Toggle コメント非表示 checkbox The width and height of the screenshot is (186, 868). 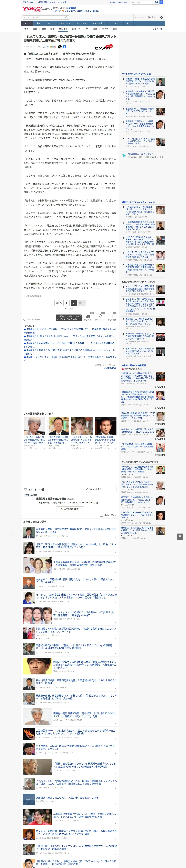click(x=102, y=515)
